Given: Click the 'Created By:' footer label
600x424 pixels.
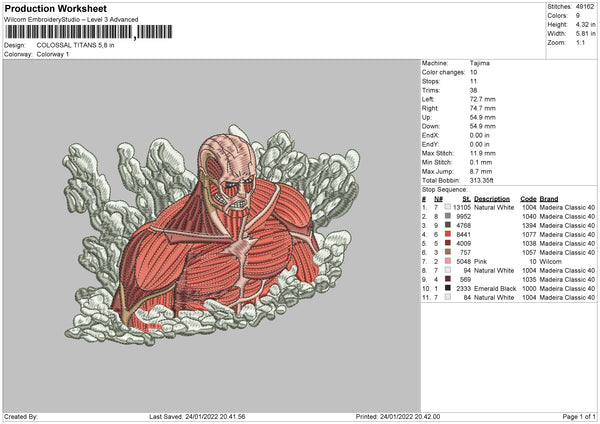Looking at the screenshot, I should tap(21, 417).
